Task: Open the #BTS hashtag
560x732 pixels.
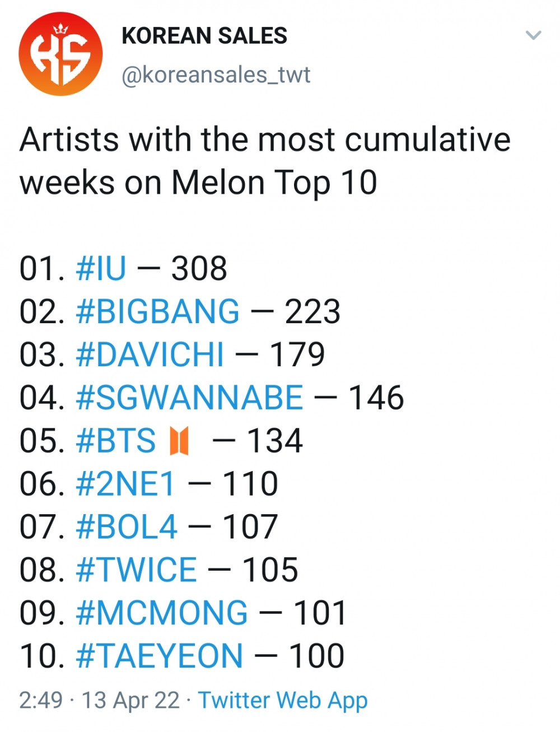Action: coord(115,441)
